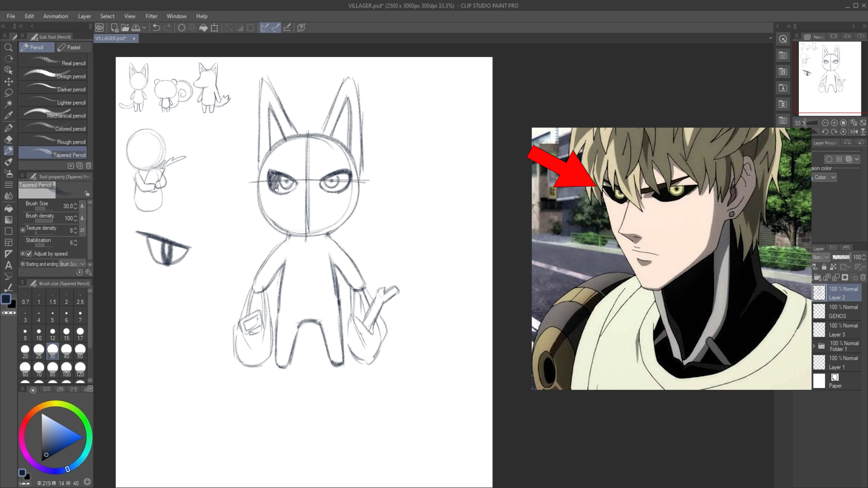Toggle Adjust by speed checkbox
The image size is (868, 488).
click(29, 254)
